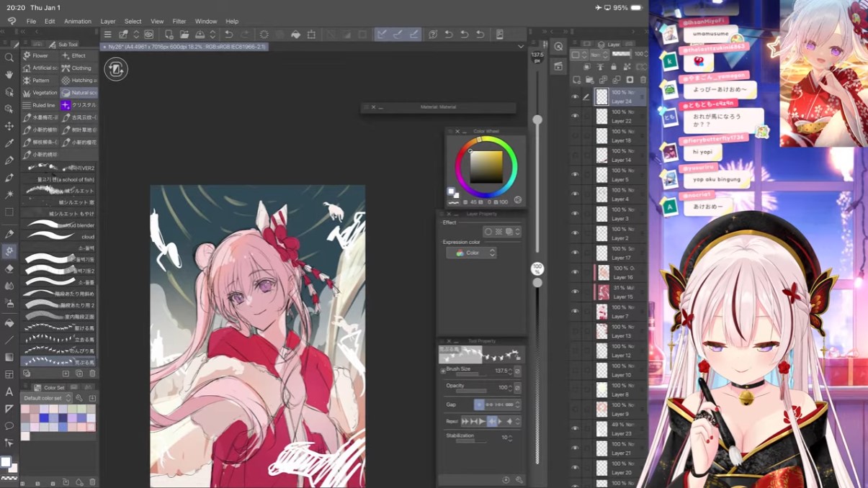Open the Filter menu
868x488 pixels.
179,22
